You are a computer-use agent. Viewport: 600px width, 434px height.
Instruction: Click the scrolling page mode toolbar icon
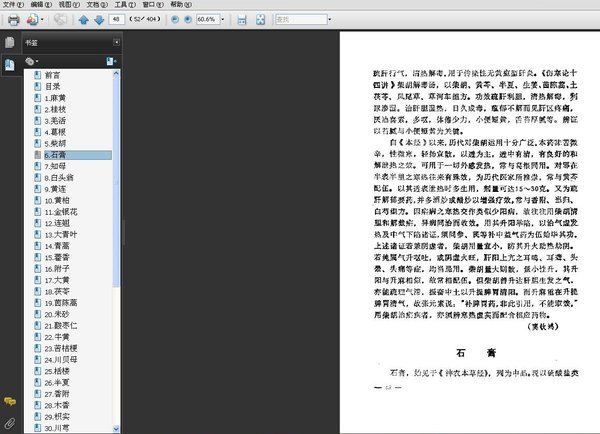(x=242, y=20)
